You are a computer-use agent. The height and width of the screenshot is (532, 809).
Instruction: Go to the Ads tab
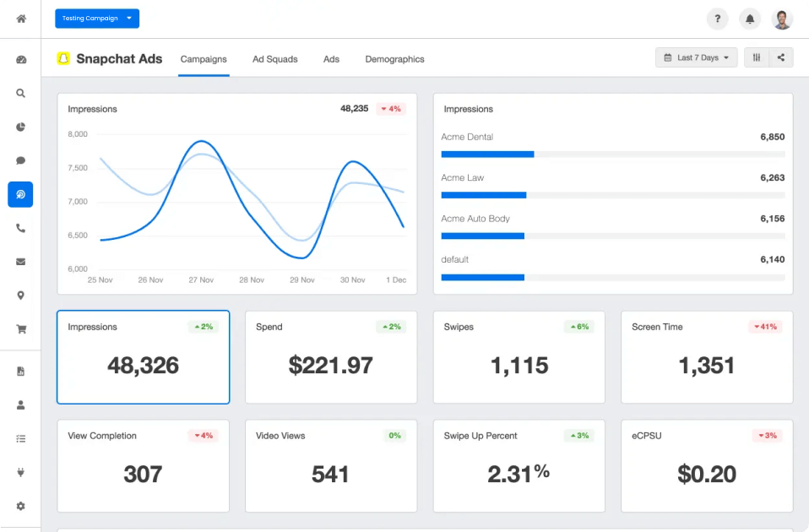click(x=331, y=59)
